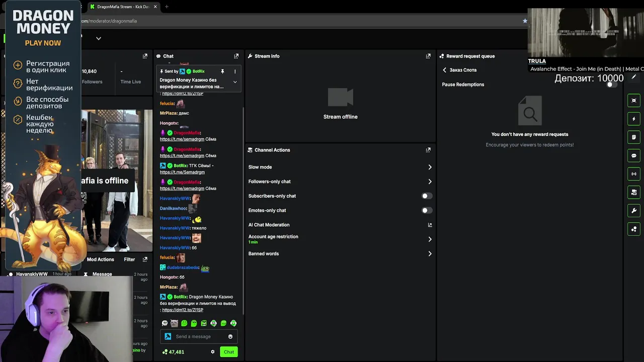Open Banned words settings
The image size is (644, 362).
(340, 253)
